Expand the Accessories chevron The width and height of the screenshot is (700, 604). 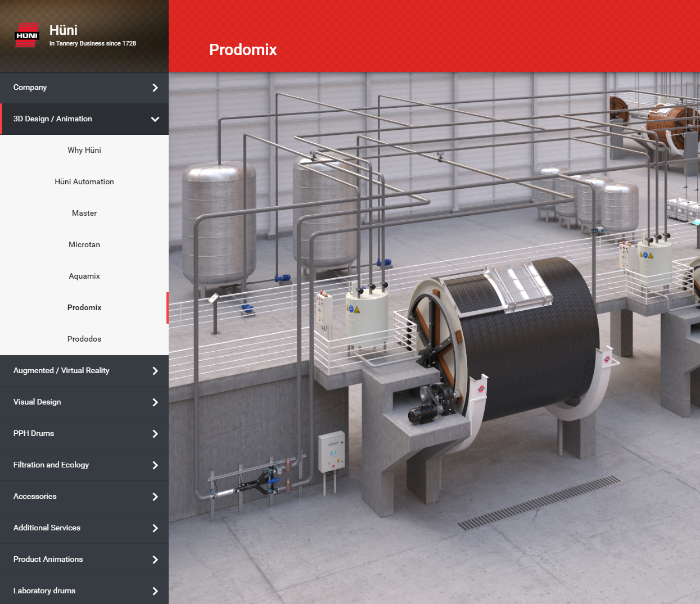(x=155, y=497)
